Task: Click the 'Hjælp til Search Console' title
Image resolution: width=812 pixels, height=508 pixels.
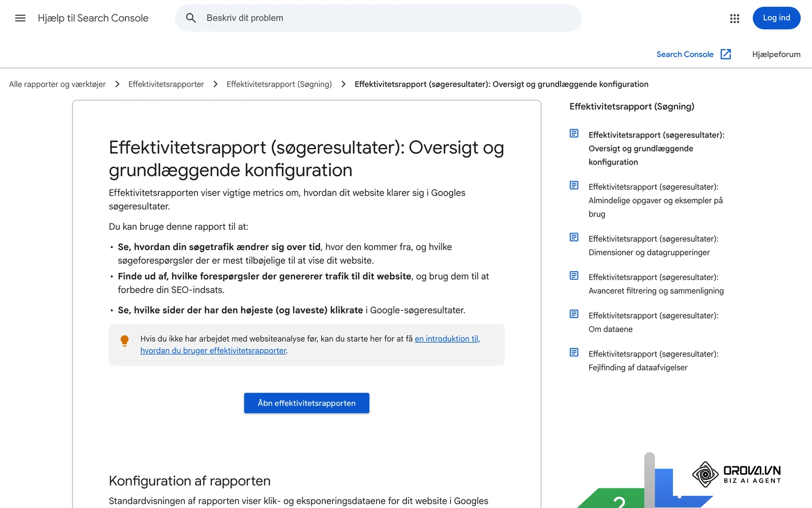Action: (x=93, y=18)
